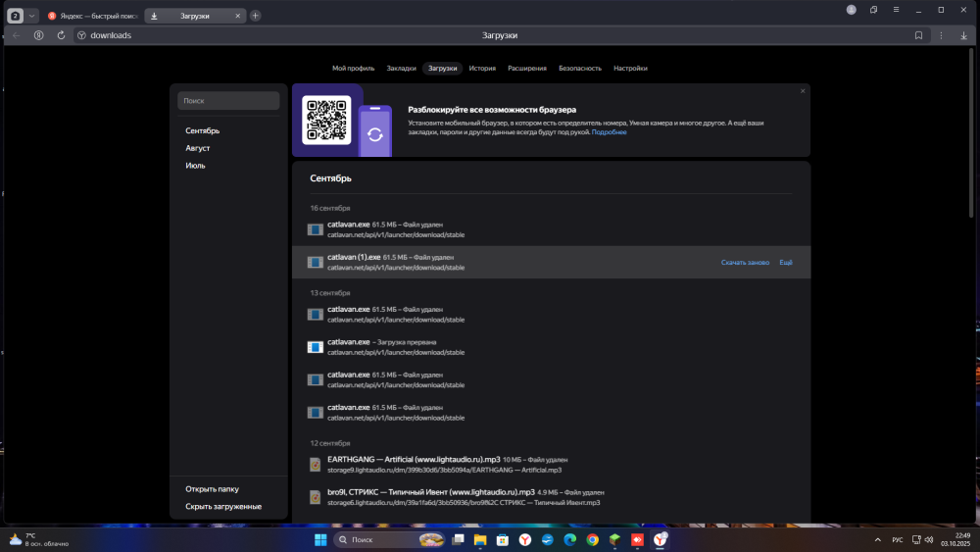This screenshot has height=552, width=980.
Task: Switch to История section
Action: (482, 68)
